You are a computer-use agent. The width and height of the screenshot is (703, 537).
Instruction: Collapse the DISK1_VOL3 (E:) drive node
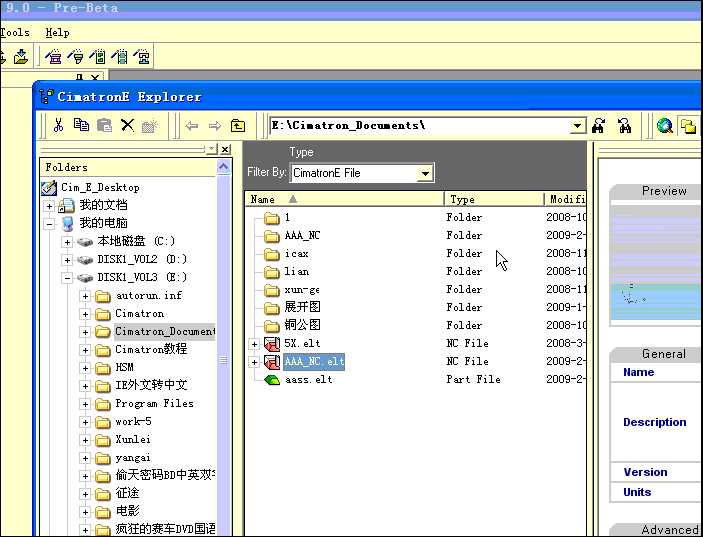point(67,278)
